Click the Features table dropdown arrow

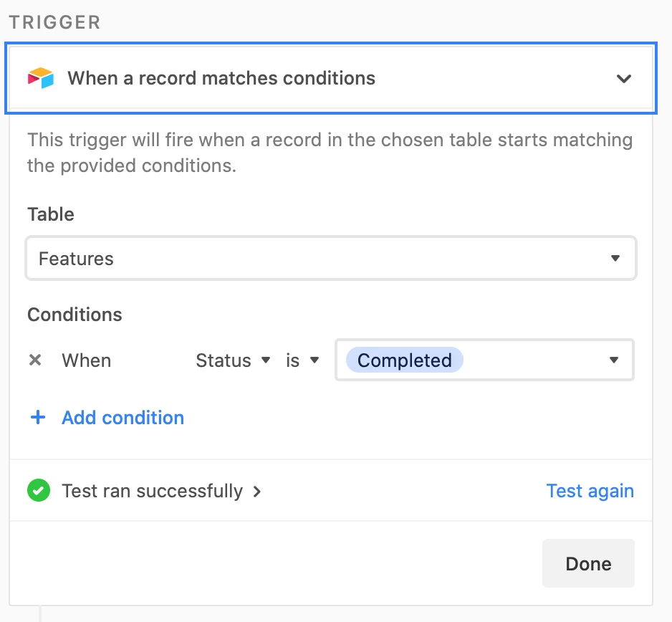tap(615, 258)
